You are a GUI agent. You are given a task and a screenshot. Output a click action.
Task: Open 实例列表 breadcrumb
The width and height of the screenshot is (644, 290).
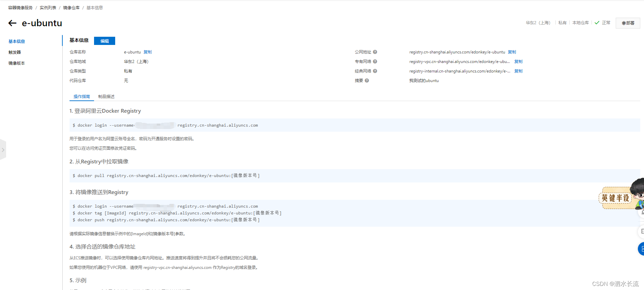coord(48,7)
